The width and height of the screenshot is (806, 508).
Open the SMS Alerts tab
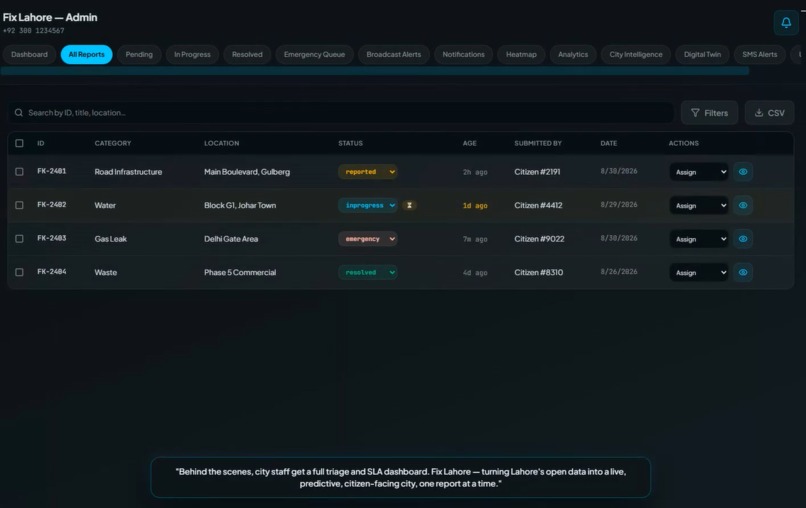tap(760, 55)
